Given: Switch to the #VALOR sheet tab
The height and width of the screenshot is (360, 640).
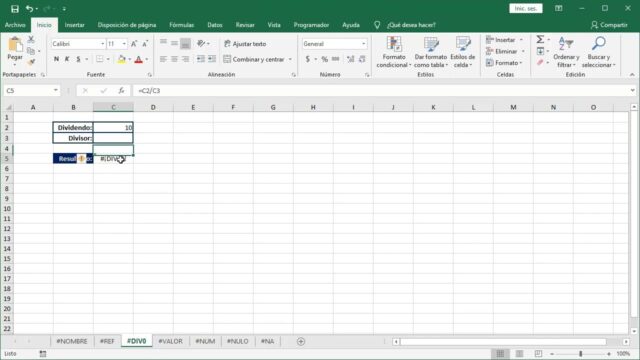Looking at the screenshot, I should click(x=171, y=341).
